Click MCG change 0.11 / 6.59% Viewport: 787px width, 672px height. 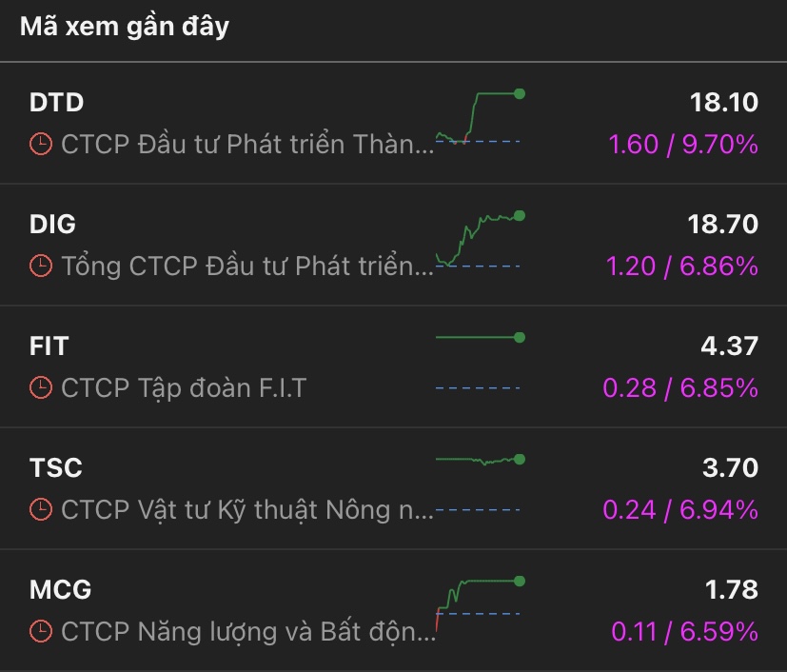[x=683, y=631]
